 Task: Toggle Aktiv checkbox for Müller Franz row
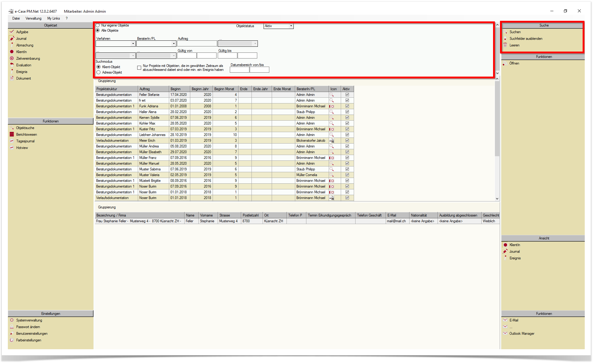[x=347, y=158]
